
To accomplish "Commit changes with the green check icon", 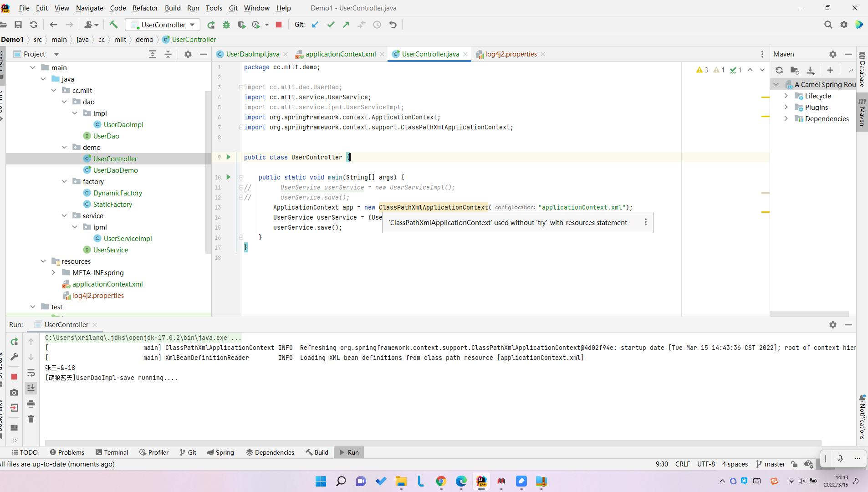I will pyautogui.click(x=331, y=25).
